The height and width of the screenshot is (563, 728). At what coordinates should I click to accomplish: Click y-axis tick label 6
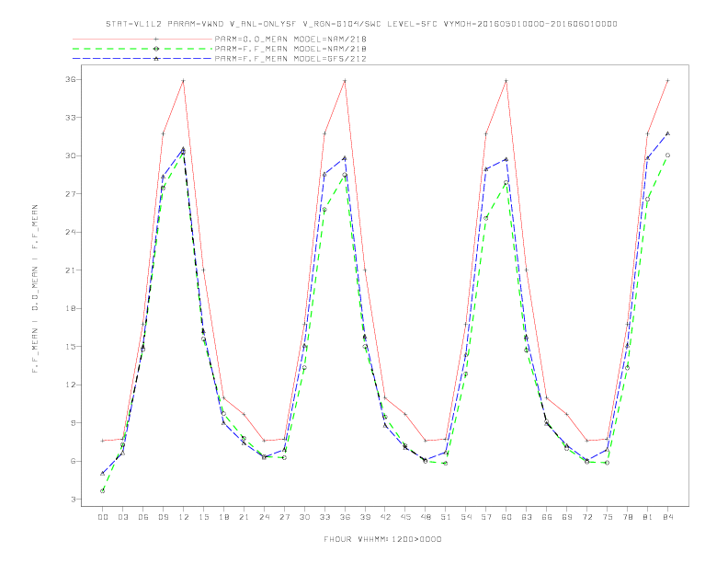[x=73, y=461]
